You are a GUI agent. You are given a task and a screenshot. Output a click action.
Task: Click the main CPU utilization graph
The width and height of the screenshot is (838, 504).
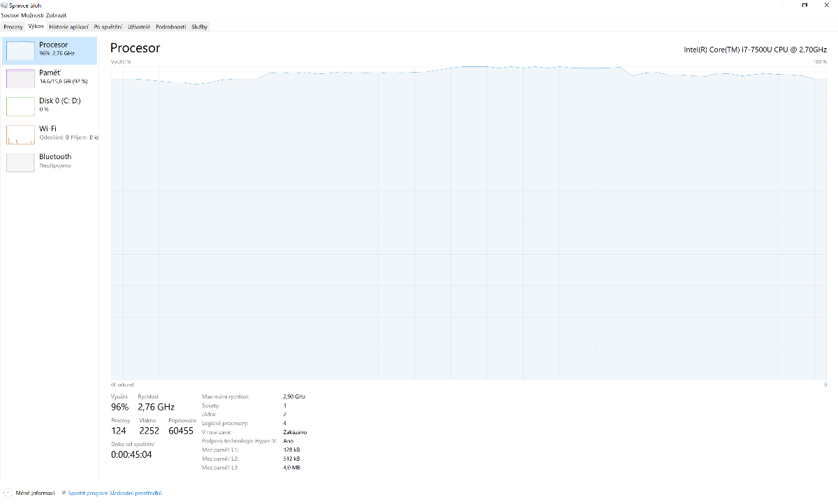coord(468,223)
